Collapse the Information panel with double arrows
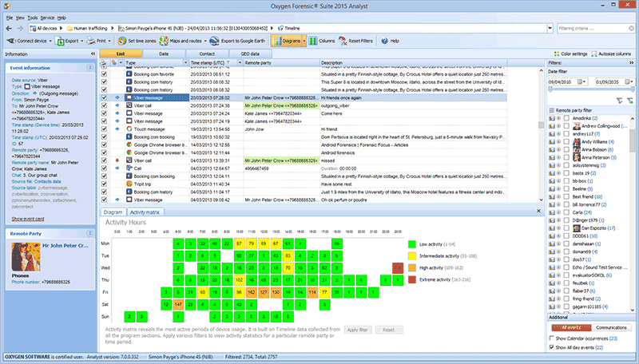The width and height of the screenshot is (639, 364). (x=93, y=53)
